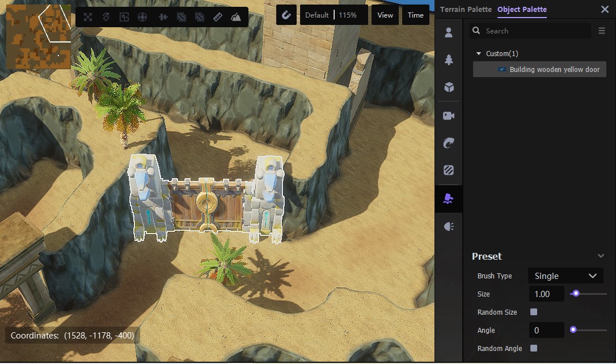The width and height of the screenshot is (616, 364).
Task: Open the character category in sidebar
Action: tap(449, 32)
